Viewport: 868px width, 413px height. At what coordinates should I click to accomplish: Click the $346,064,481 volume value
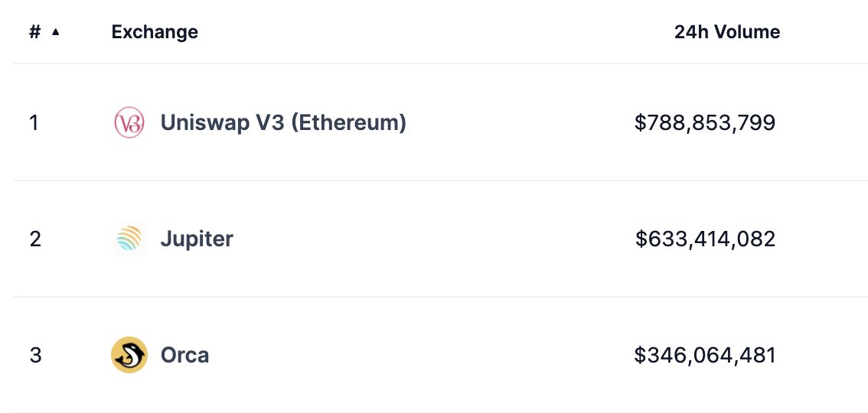pos(705,355)
